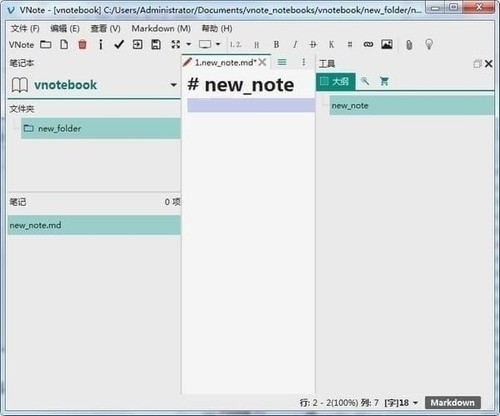Open the Markdown (M) menu
The image size is (500, 416).
tap(161, 29)
